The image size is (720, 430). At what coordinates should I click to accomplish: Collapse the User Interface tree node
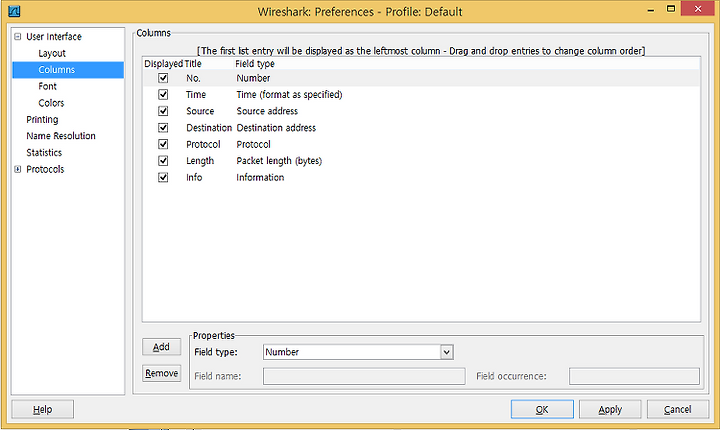(17, 37)
